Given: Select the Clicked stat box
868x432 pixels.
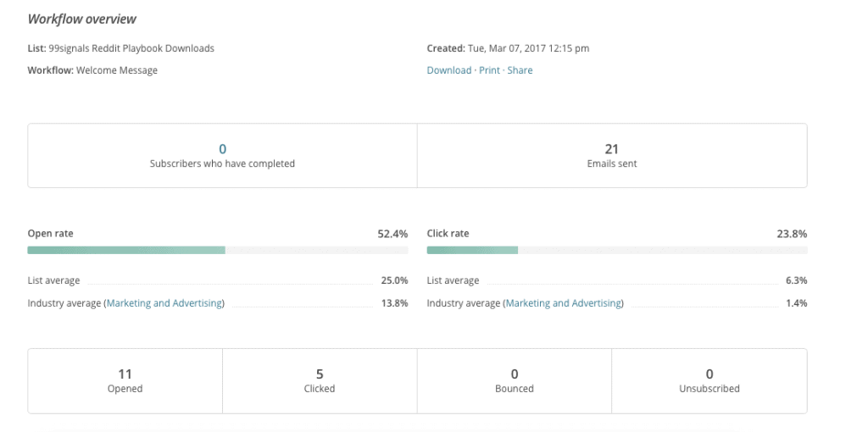Looking at the screenshot, I should (x=320, y=381).
